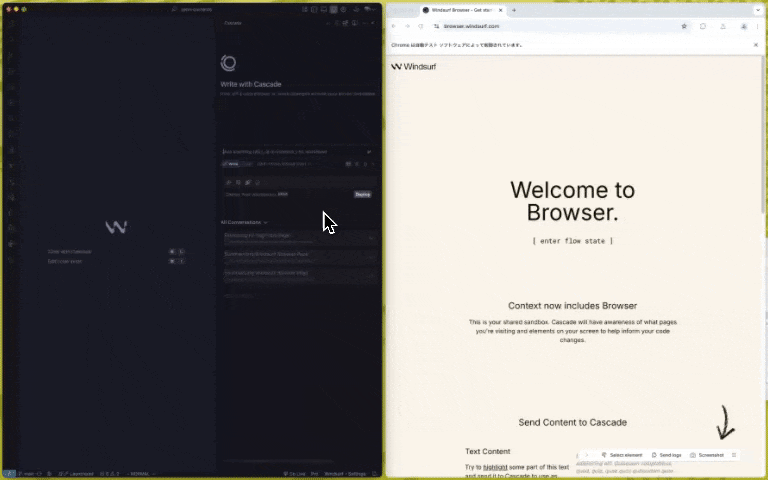Select the Windsurf Browser tab
The width and height of the screenshot is (768, 480).
462,10
